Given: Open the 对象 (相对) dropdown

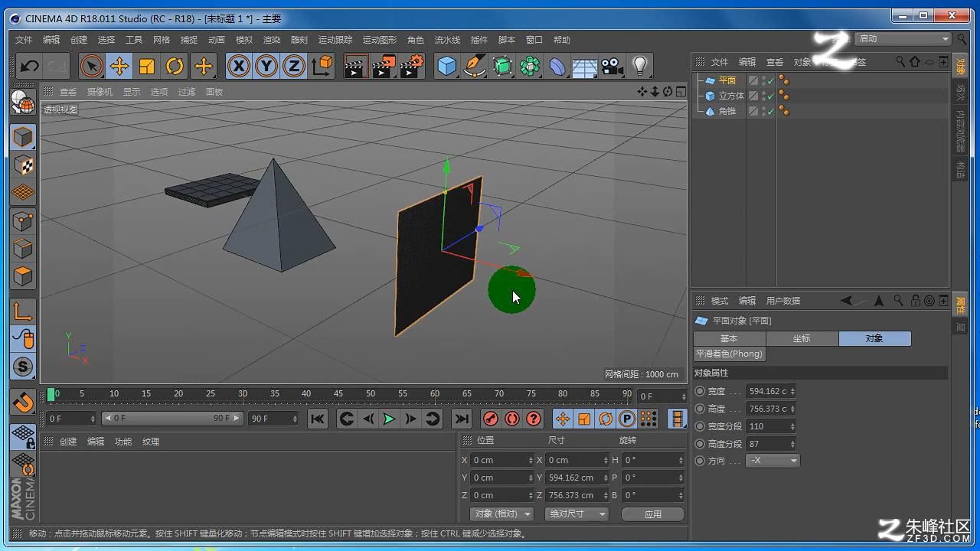Looking at the screenshot, I should [x=502, y=514].
